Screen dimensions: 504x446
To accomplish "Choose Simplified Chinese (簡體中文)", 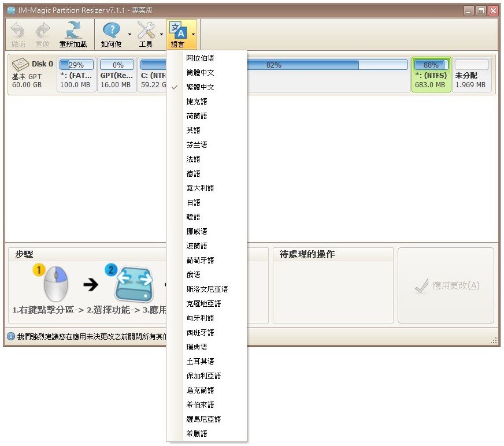I will [x=207, y=73].
